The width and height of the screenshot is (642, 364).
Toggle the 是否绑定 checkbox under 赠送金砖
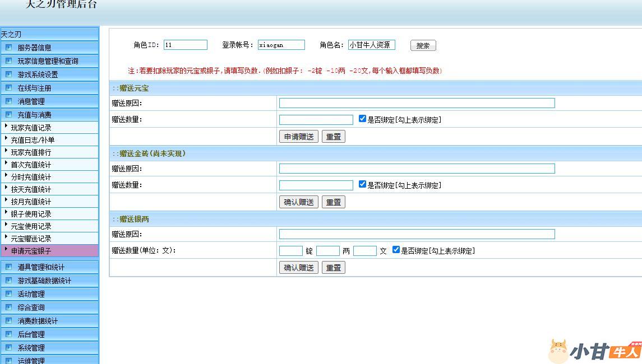362,184
